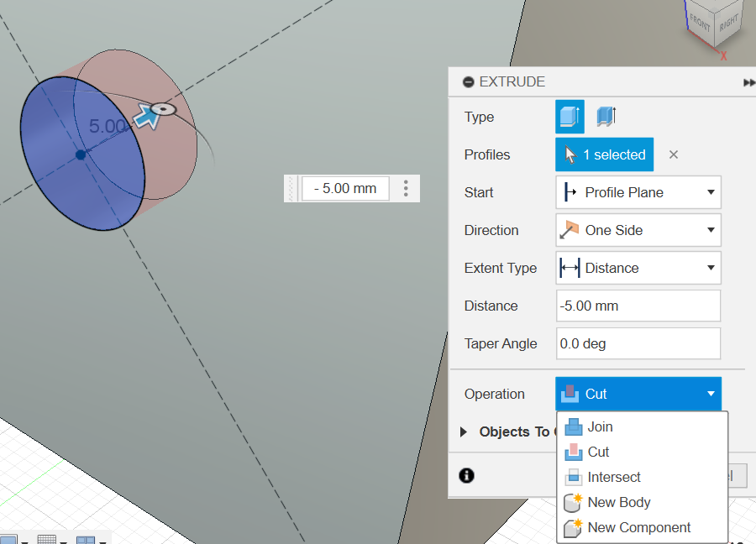Select the solid Extrude type icon
This screenshot has height=544, width=756.
click(570, 117)
